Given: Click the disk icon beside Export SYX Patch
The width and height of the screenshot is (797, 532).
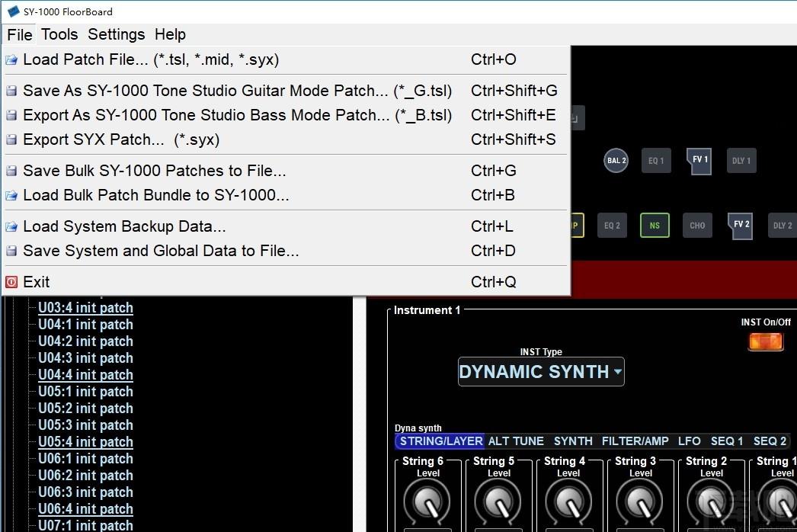Looking at the screenshot, I should 11,140.
